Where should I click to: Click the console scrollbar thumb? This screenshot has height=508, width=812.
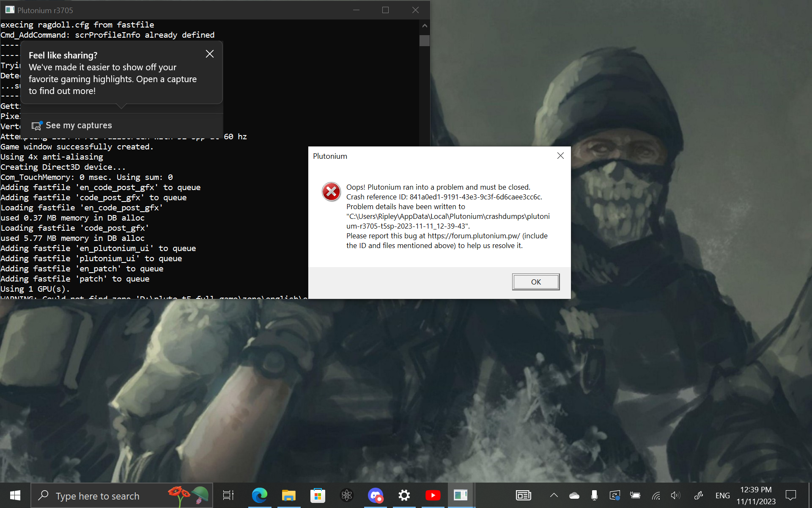click(x=425, y=41)
